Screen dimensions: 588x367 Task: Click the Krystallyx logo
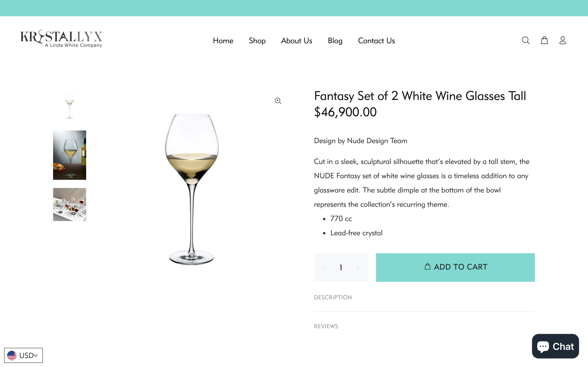point(61,38)
